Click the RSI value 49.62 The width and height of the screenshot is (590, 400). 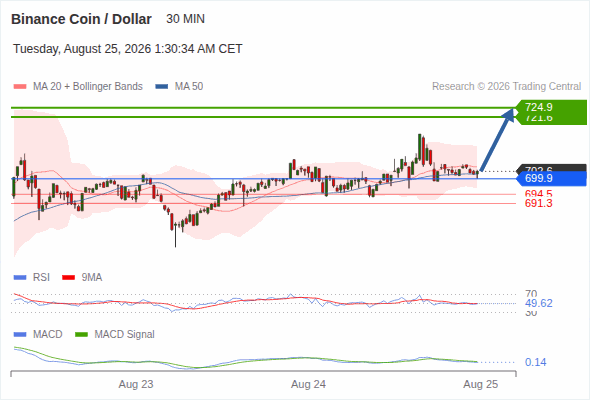coord(539,303)
